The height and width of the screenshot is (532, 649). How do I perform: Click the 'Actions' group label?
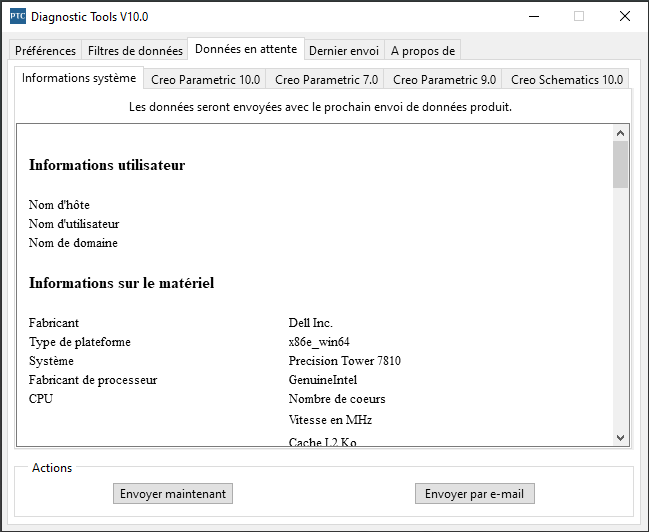coord(52,468)
